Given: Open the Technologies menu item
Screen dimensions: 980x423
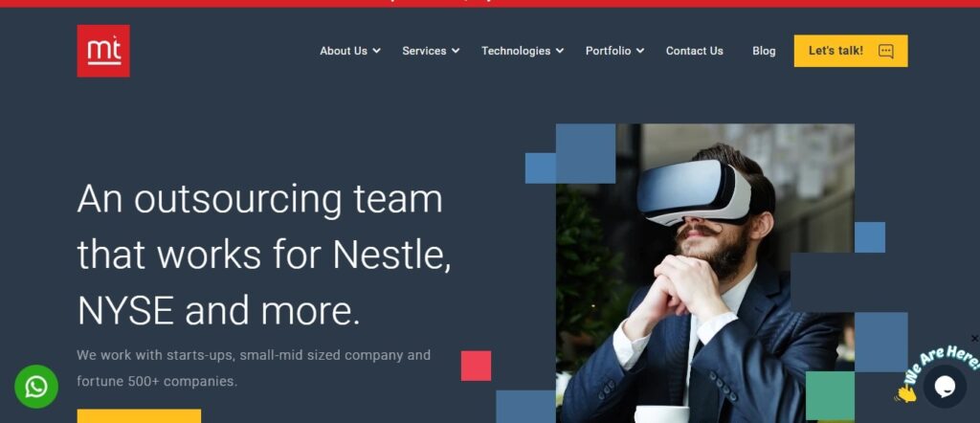Looking at the screenshot, I should pyautogui.click(x=516, y=52).
